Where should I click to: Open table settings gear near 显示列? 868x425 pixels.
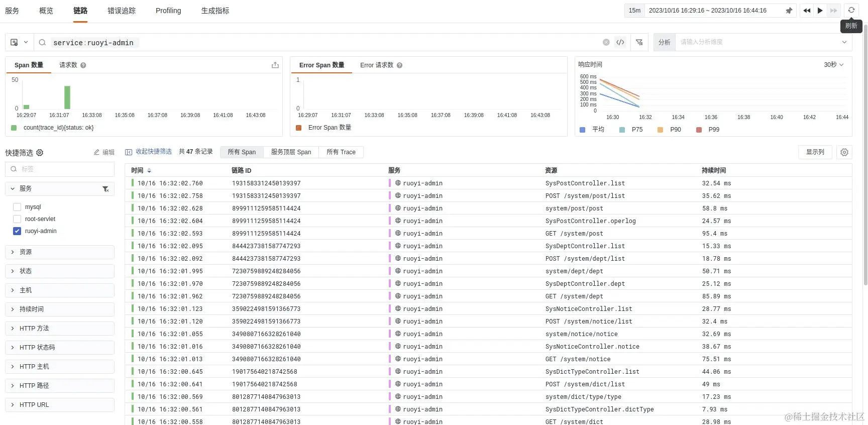coord(844,152)
